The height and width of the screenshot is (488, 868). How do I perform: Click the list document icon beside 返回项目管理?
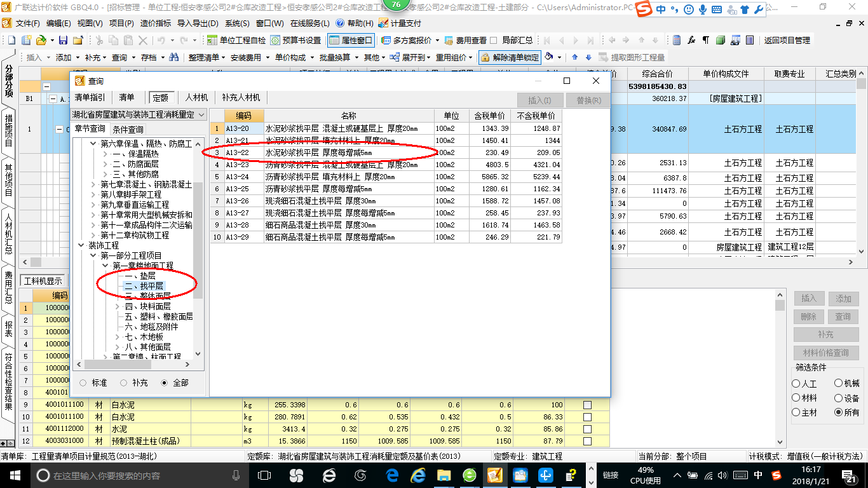click(x=750, y=40)
